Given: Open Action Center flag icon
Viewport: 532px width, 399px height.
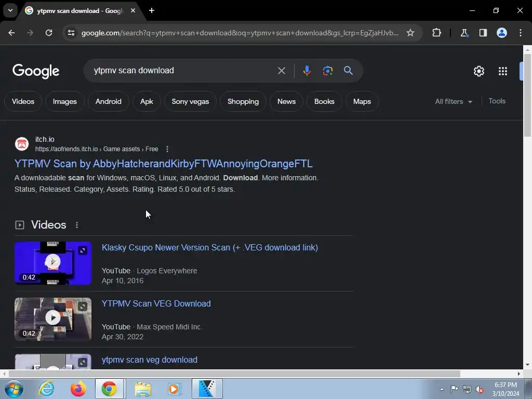Looking at the screenshot, I should click(x=454, y=389).
